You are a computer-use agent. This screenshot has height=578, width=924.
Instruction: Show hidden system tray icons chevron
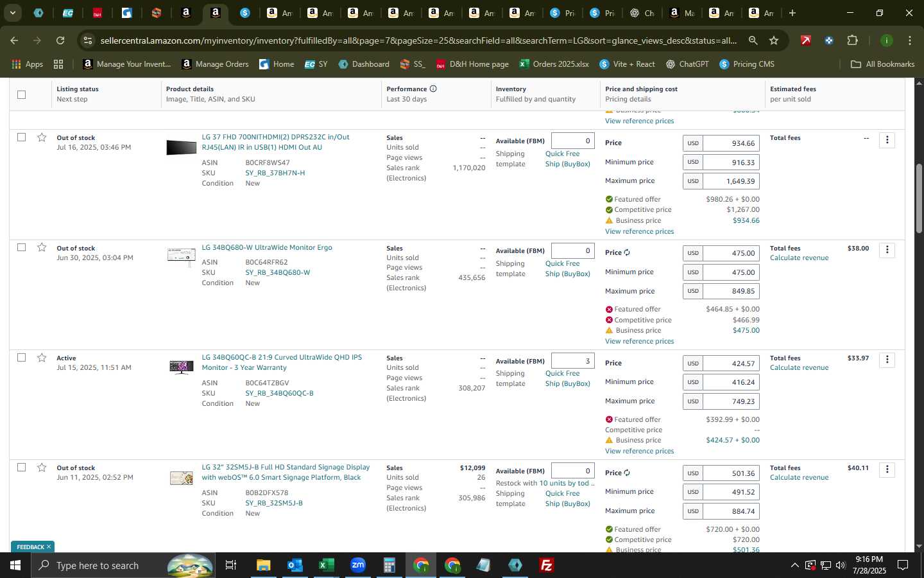tap(794, 565)
